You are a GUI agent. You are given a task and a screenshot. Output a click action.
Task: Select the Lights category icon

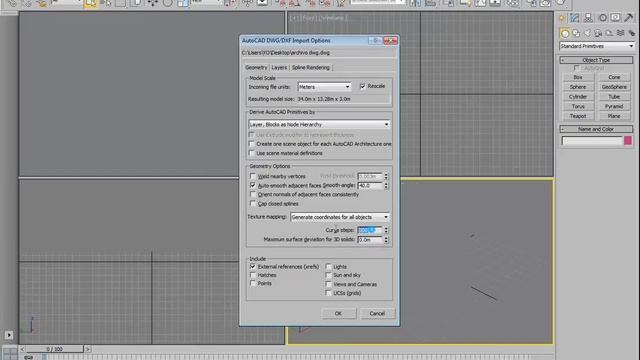pyautogui.click(x=587, y=33)
